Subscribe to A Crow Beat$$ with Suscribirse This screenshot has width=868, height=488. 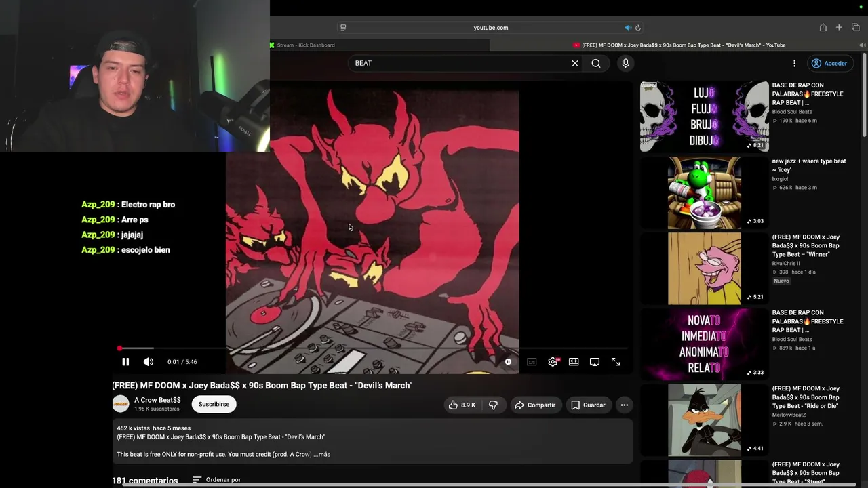(x=214, y=404)
